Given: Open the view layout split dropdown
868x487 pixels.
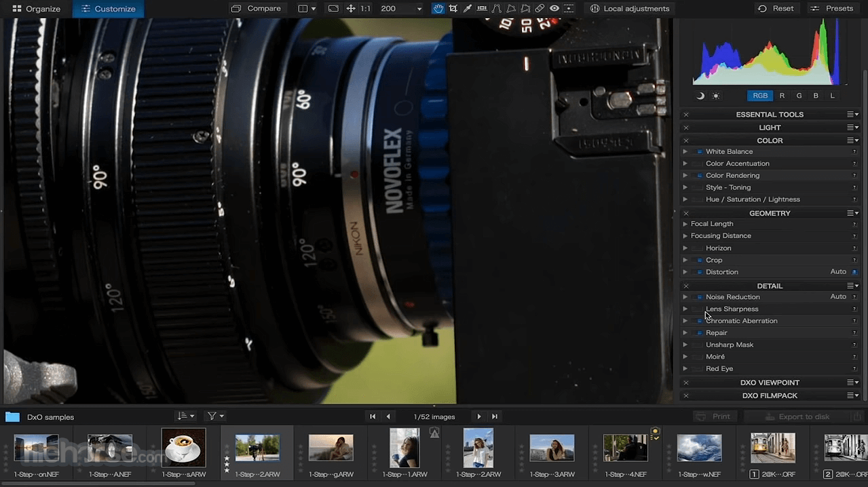Looking at the screenshot, I should click(307, 9).
